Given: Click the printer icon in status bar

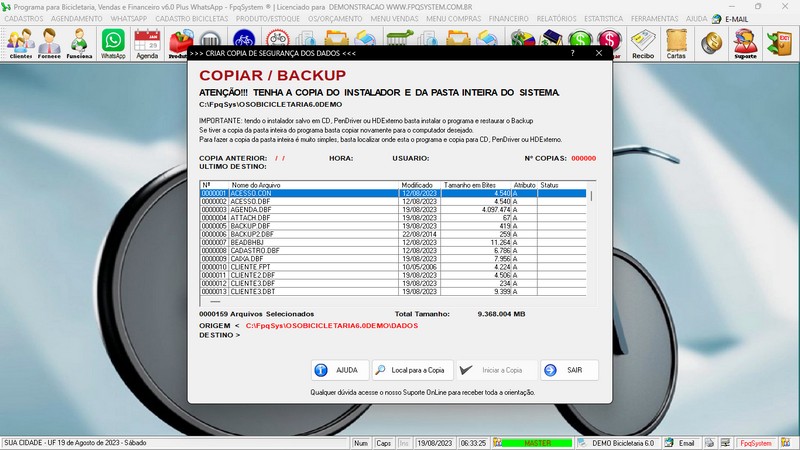Looking at the screenshot, I should coord(709,443).
